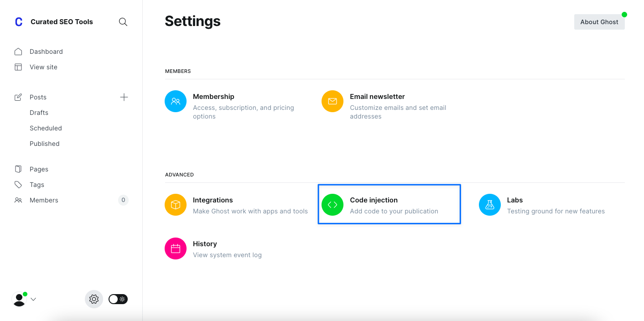Go to Scheduled posts list
The image size is (644, 321).
[x=46, y=128]
